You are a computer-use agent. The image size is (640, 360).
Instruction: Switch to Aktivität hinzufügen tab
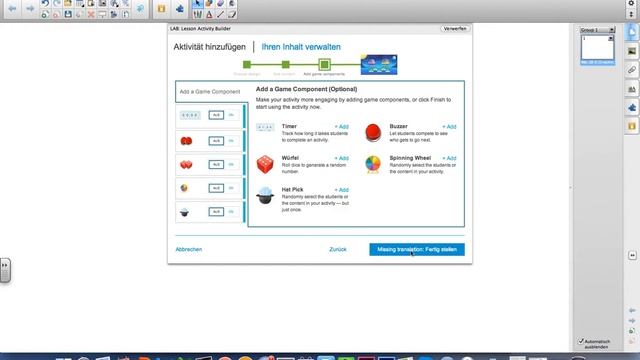[x=209, y=47]
